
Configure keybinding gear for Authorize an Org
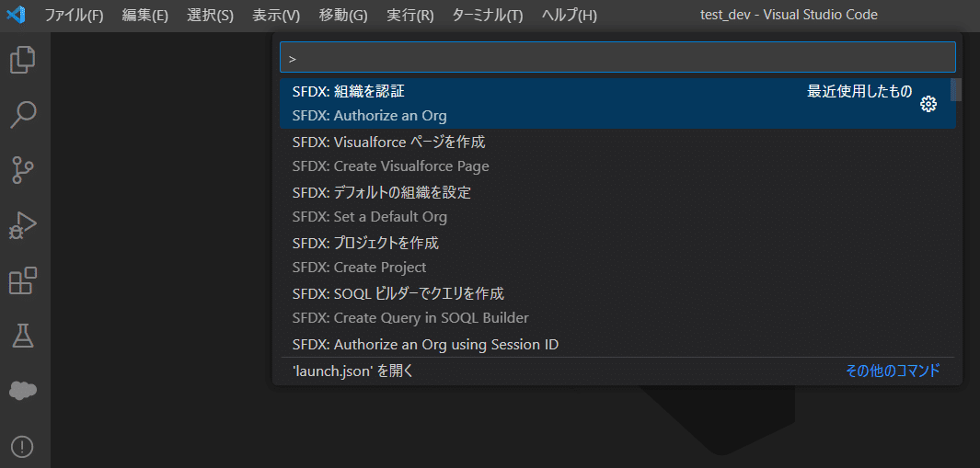pos(928,104)
